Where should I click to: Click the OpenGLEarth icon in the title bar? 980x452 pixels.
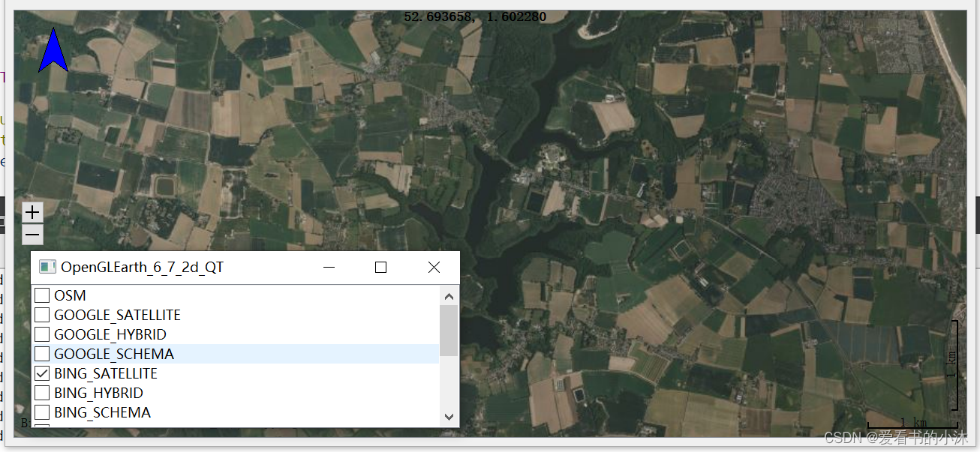[47, 267]
